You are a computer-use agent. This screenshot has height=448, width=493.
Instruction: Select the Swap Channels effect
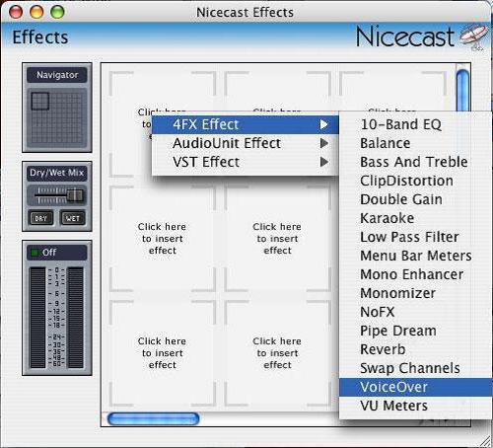[x=415, y=368]
